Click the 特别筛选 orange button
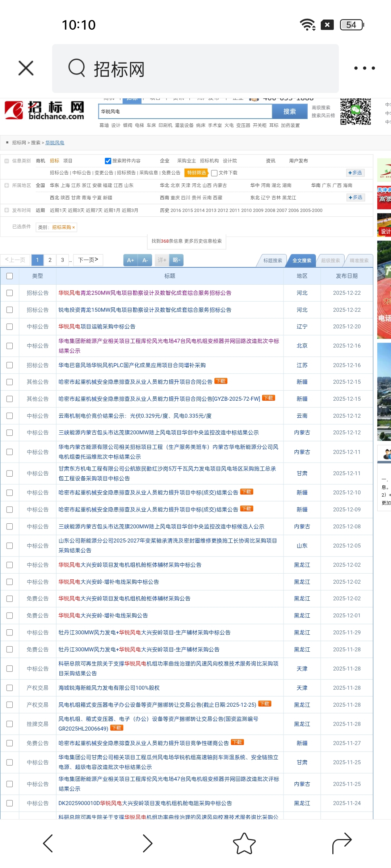Viewport: 391px width, 868px height. tap(197, 173)
